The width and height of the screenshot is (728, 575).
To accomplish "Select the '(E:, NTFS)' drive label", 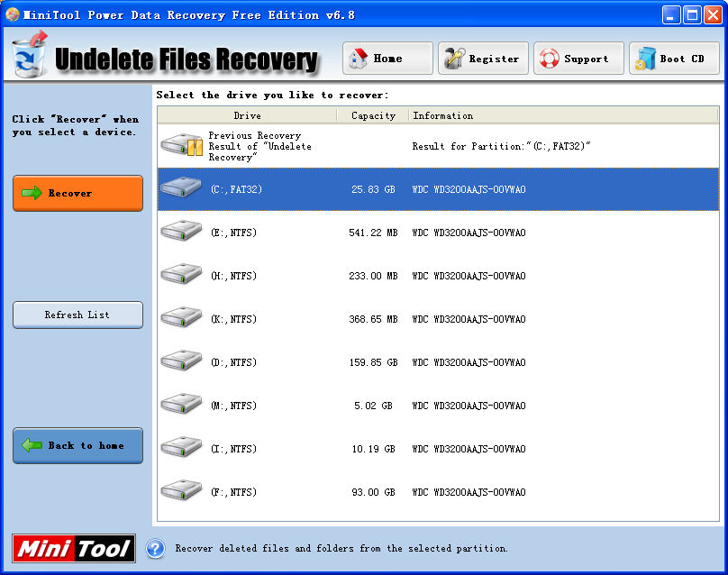I will click(x=233, y=233).
